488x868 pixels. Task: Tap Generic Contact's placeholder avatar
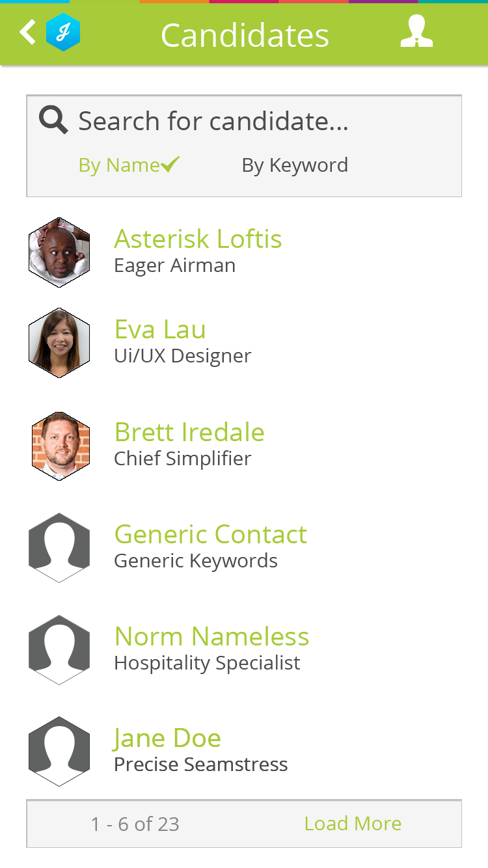click(59, 547)
